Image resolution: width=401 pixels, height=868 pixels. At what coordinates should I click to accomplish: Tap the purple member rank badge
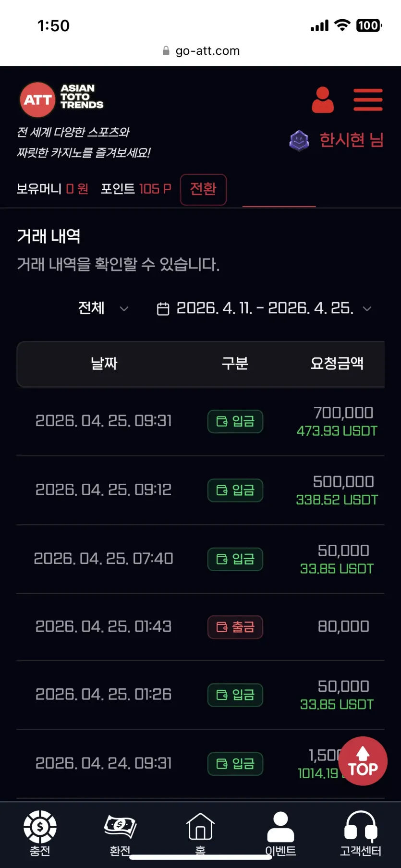coord(299,141)
